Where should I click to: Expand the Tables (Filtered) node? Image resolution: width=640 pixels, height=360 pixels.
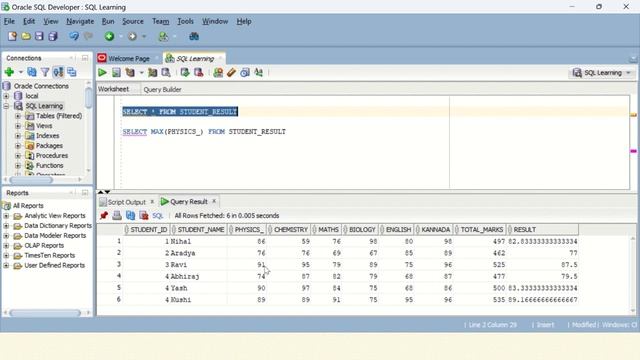tap(18, 116)
